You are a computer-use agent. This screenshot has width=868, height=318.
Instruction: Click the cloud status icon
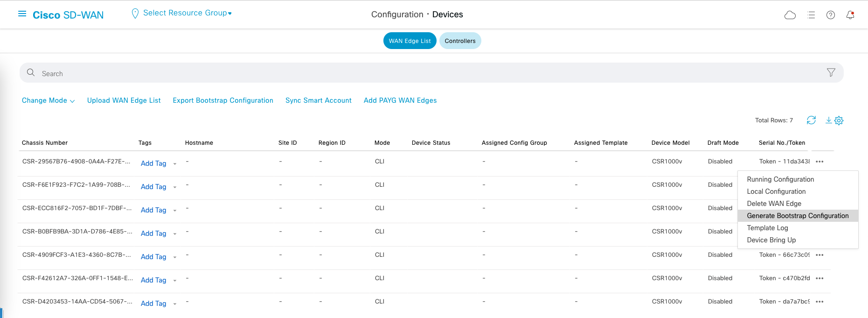[790, 15]
